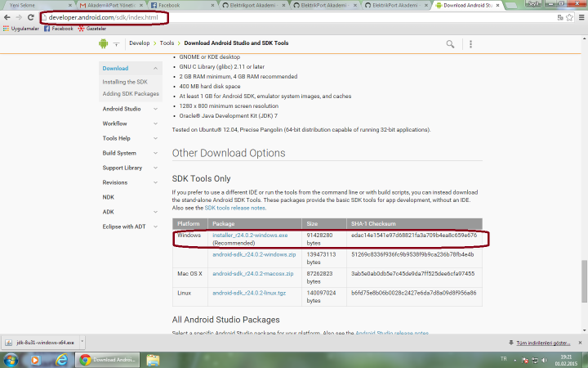
Task: Open the Android Studio release notes link
Action: (391, 333)
